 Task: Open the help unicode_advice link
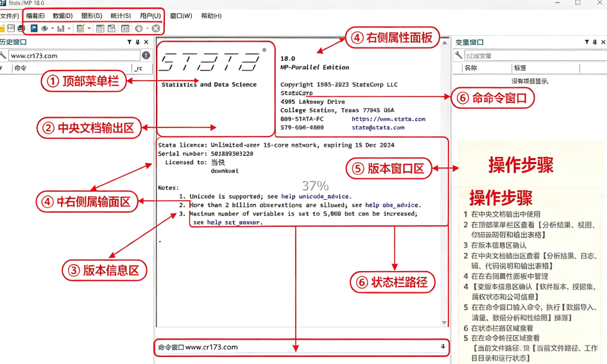[316, 197]
